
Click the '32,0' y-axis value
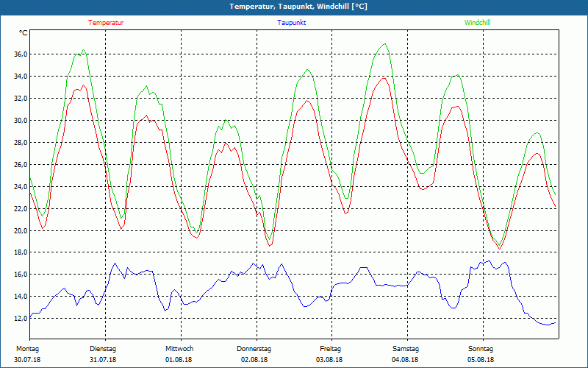pyautogui.click(x=21, y=99)
